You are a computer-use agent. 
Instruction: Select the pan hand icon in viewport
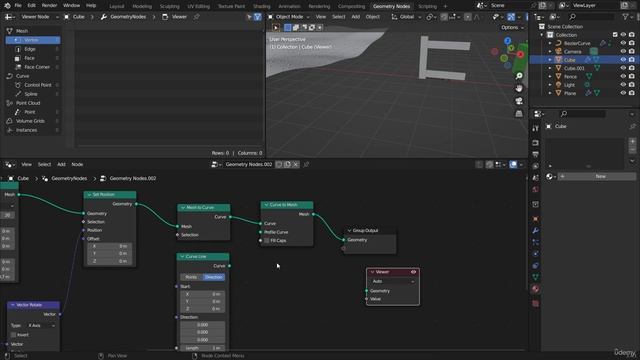(519, 88)
